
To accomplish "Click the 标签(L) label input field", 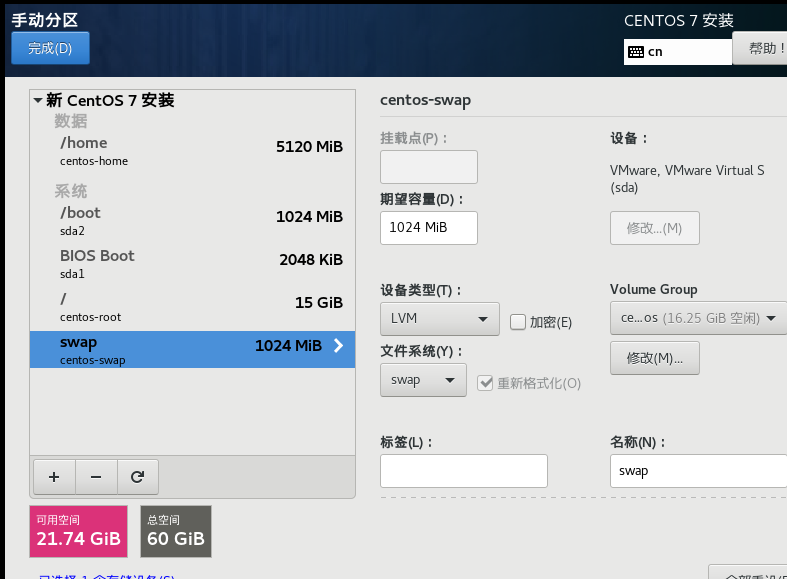I will (464, 471).
